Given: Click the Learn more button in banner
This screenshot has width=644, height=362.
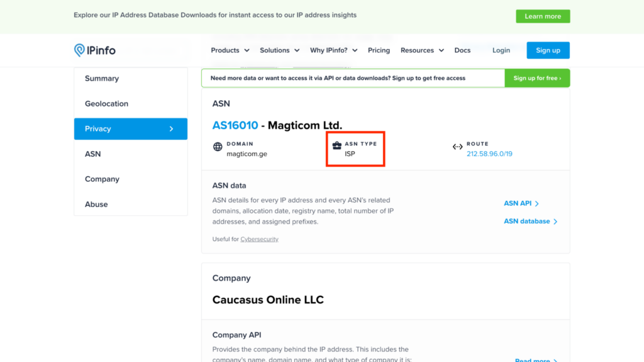Looking at the screenshot, I should tap(543, 16).
